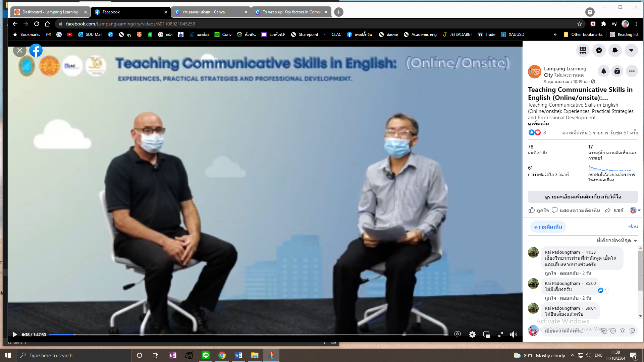Open picture-in-picture mini player
The width and height of the screenshot is (644, 362).
click(x=486, y=335)
